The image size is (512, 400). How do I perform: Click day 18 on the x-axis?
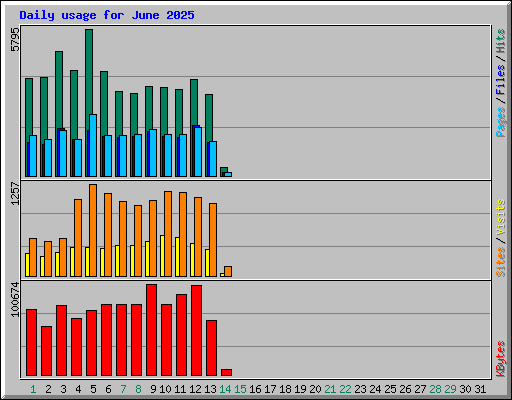[x=285, y=389]
